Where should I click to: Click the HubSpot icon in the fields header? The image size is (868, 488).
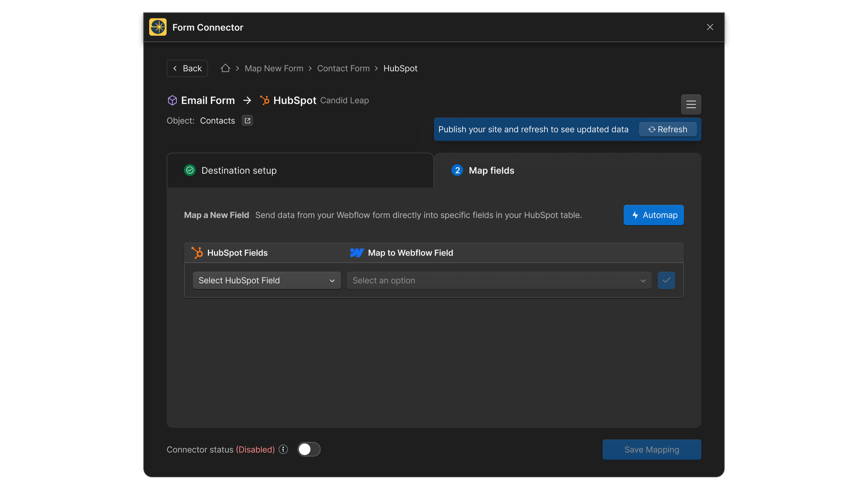pos(197,252)
